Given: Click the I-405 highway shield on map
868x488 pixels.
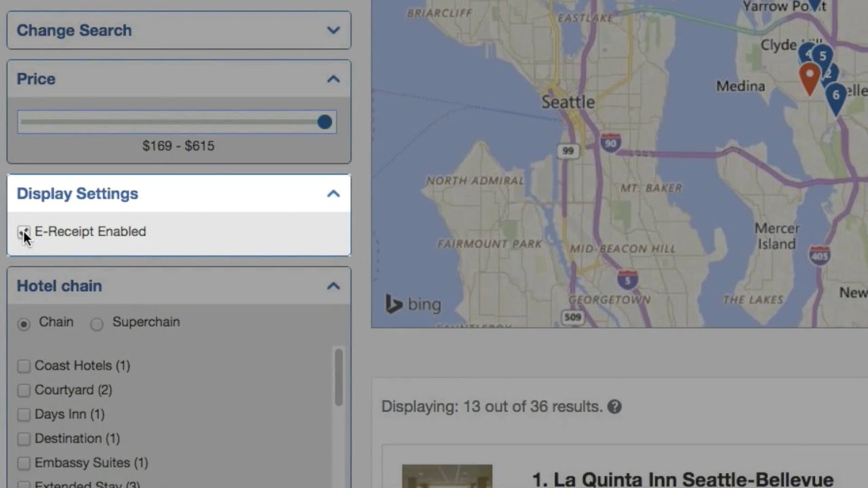Looking at the screenshot, I should tap(819, 256).
